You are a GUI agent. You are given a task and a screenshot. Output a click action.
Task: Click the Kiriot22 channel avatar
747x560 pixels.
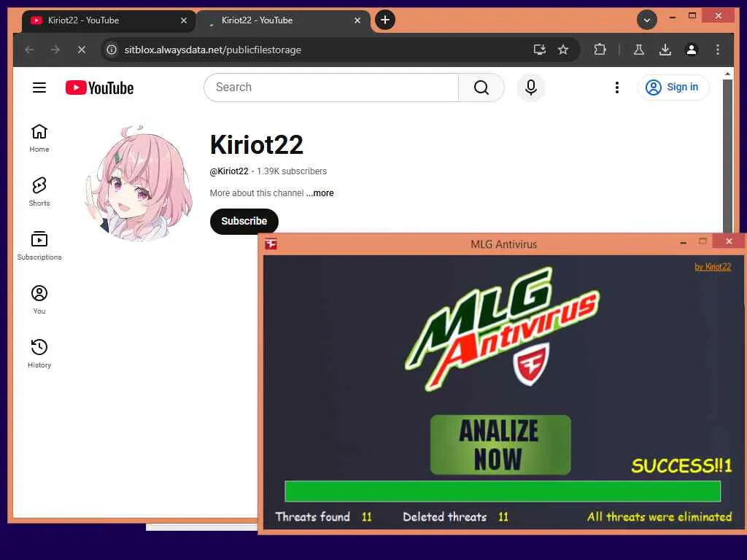[x=139, y=183]
